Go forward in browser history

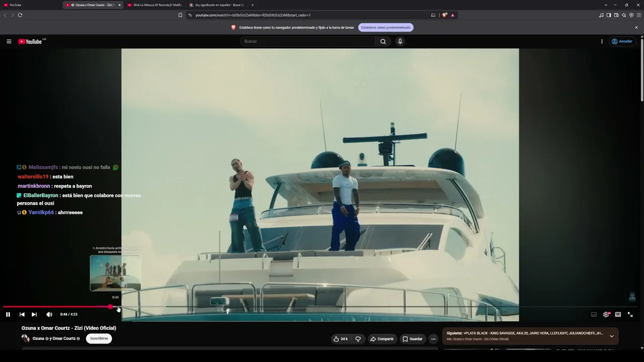[x=13, y=15]
